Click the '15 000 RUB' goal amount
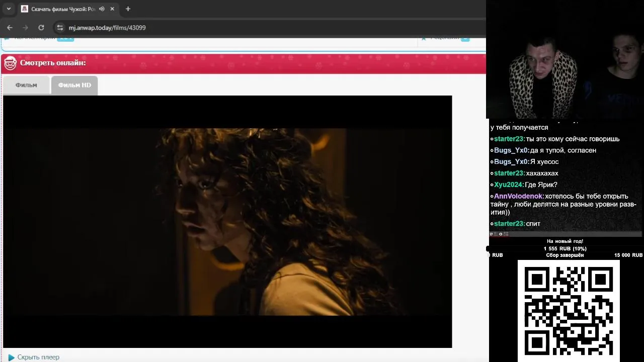644x362 pixels. [628, 255]
